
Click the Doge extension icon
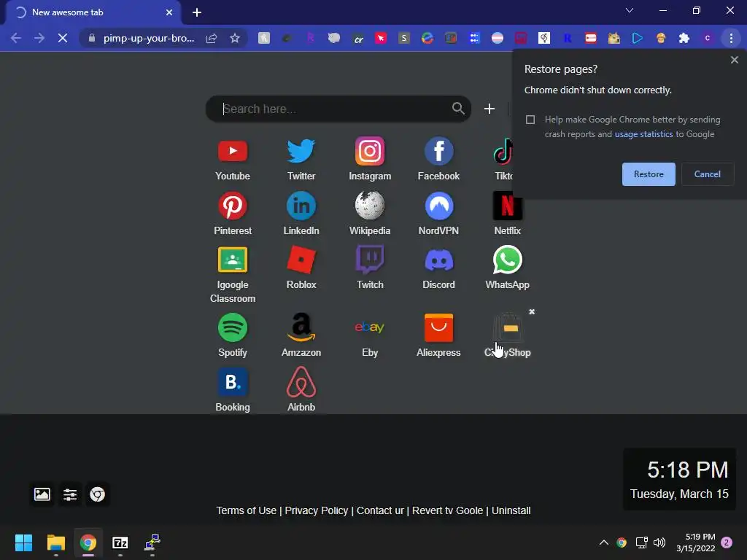click(614, 38)
